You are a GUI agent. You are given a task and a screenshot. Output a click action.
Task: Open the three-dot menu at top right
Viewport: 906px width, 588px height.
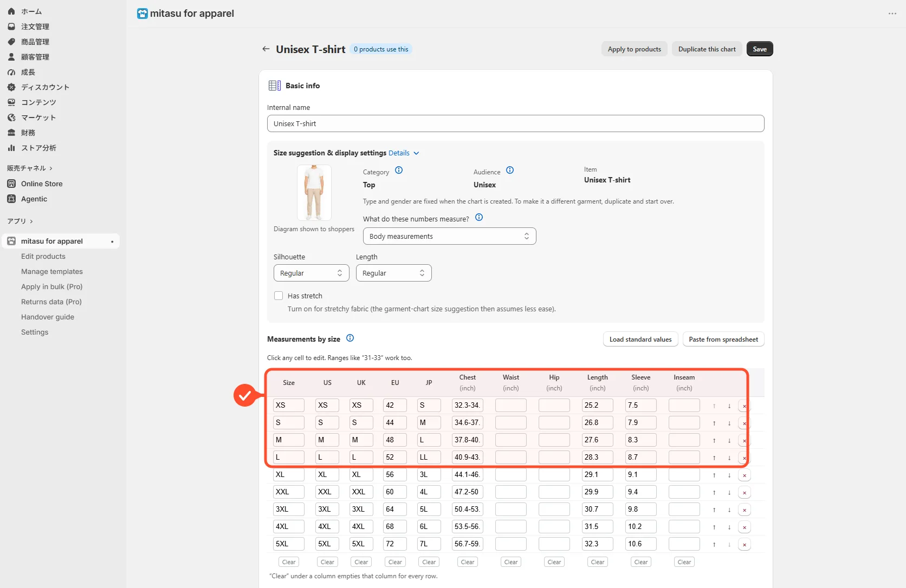[x=892, y=14]
